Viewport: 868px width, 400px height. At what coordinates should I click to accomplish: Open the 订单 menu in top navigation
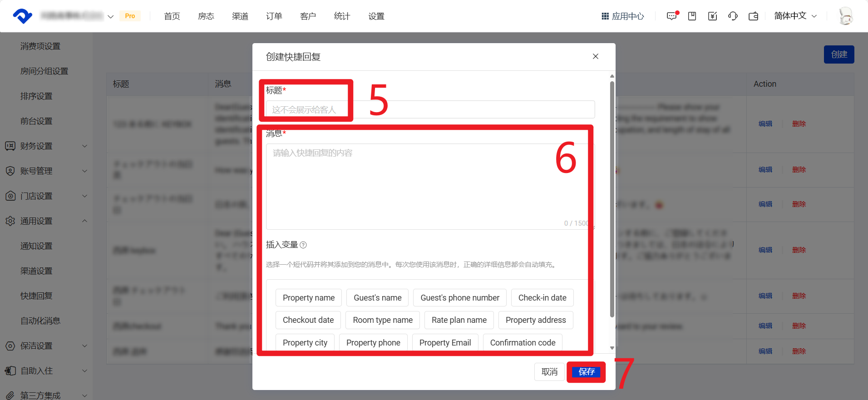274,16
